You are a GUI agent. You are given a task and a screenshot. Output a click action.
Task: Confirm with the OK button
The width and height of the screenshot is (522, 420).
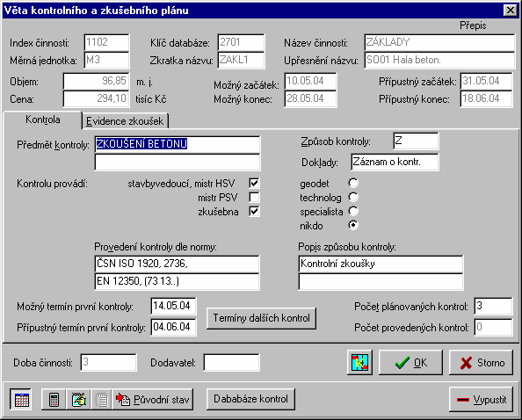click(x=410, y=362)
